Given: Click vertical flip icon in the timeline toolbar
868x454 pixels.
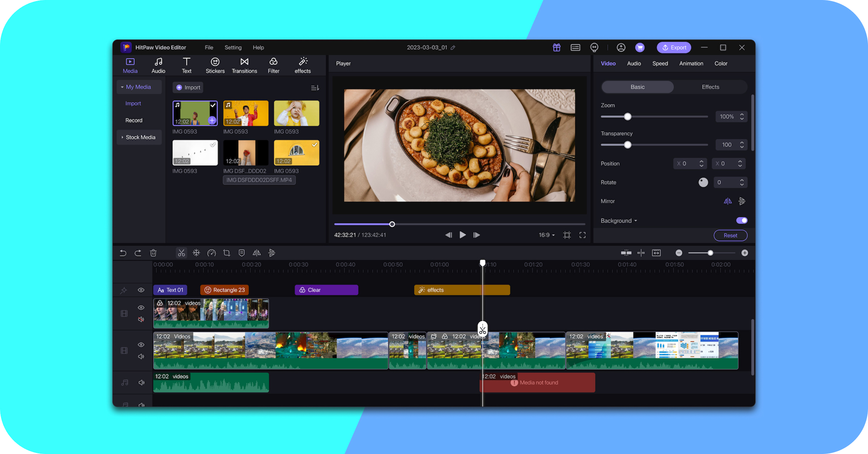Looking at the screenshot, I should [x=272, y=253].
